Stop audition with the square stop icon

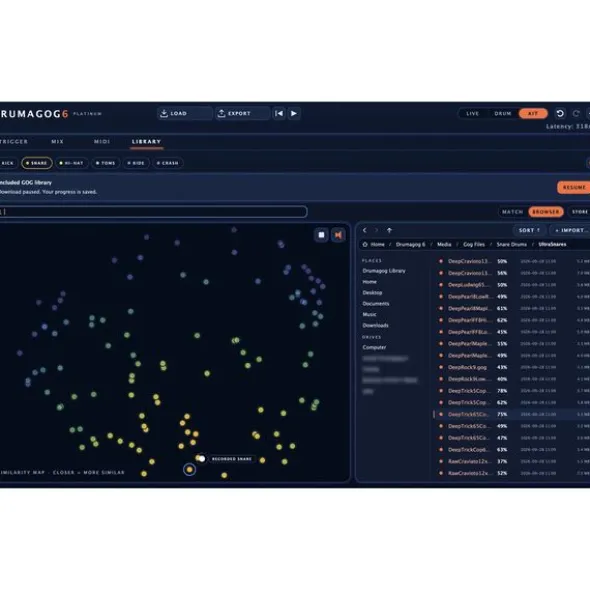[321, 235]
